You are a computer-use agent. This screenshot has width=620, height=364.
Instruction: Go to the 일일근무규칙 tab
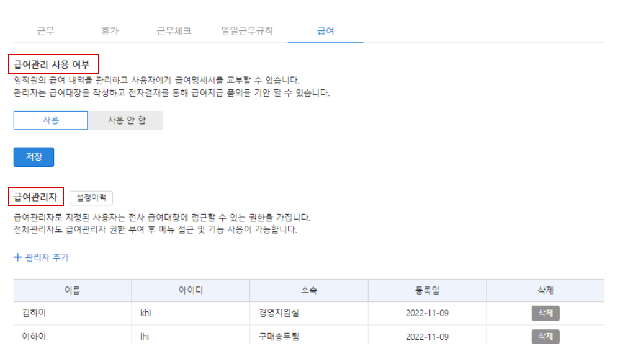[x=247, y=31]
